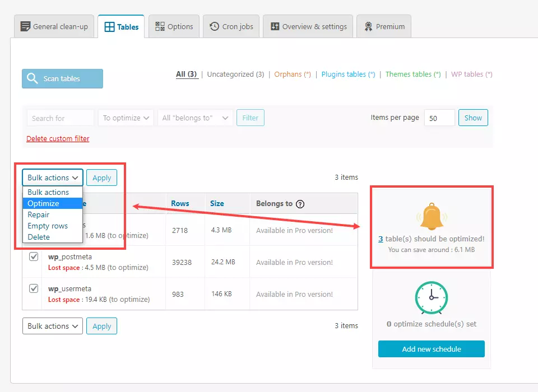
Task: Open the General clean-up tab
Action: point(54,26)
